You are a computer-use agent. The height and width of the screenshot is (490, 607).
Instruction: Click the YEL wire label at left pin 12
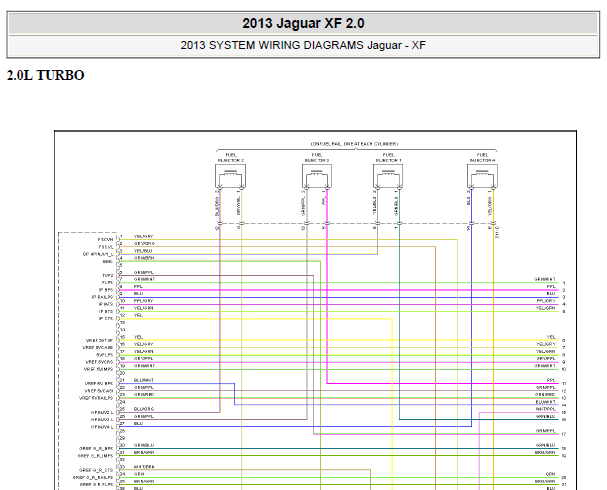[138, 315]
